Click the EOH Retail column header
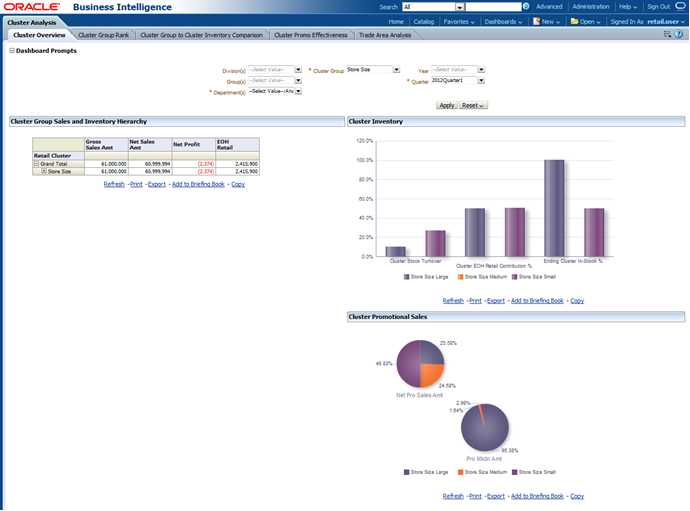 237,144
